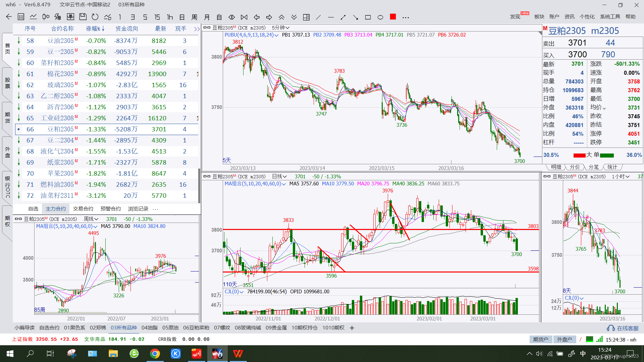Click the double down chevron icon

click(x=294, y=17)
